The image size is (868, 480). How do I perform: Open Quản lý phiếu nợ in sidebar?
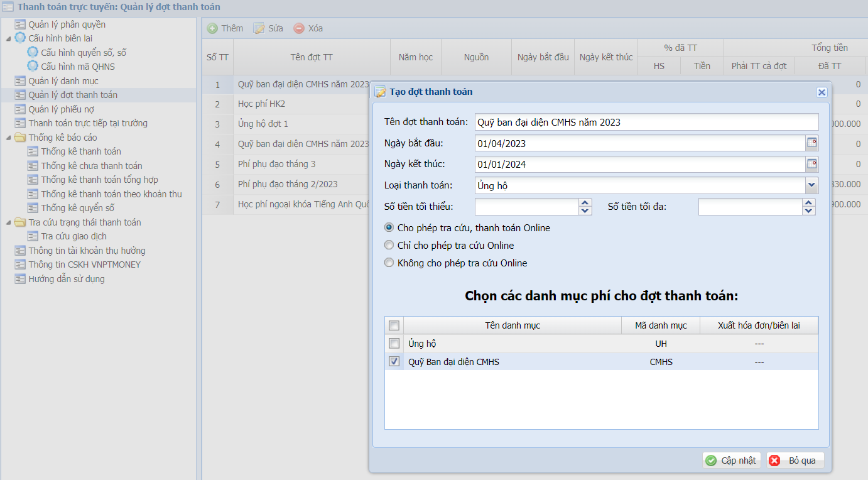[x=61, y=109]
